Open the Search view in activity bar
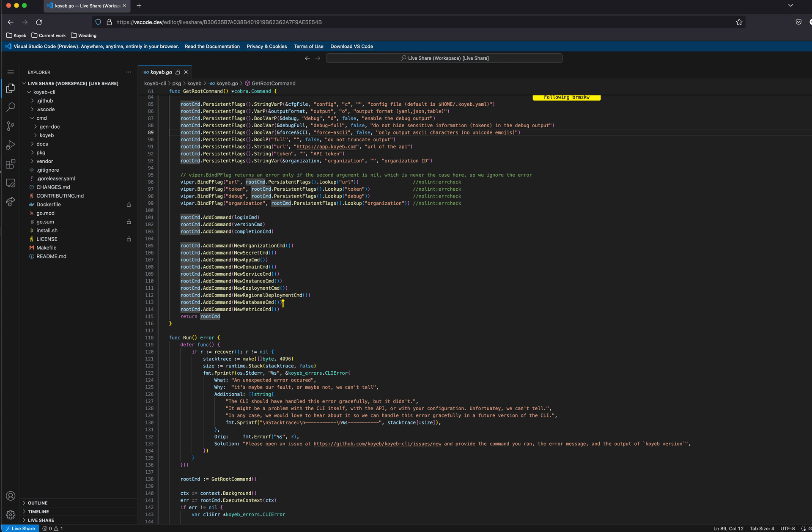 point(11,107)
